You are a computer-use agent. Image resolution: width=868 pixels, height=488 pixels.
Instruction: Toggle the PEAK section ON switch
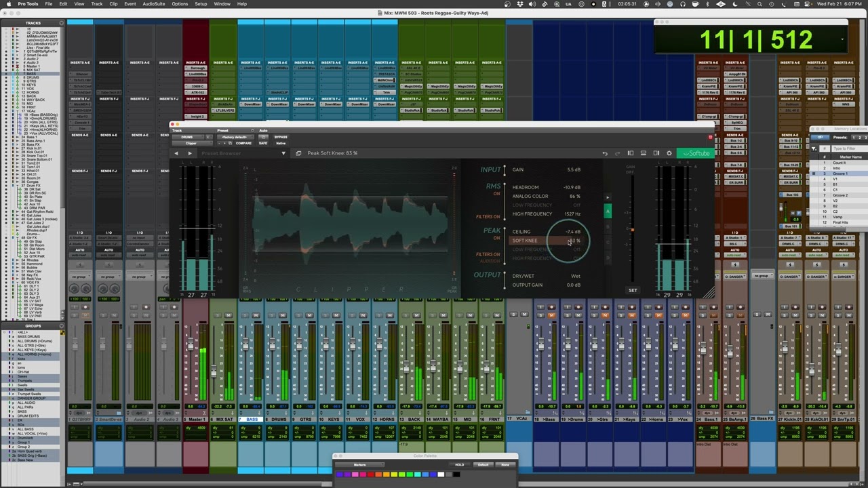pyautogui.click(x=496, y=238)
